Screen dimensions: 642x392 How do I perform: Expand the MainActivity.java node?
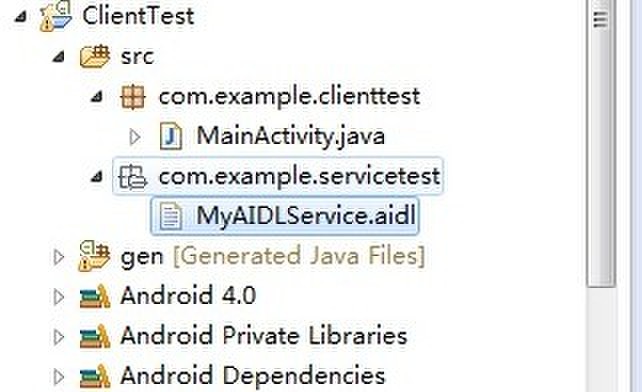point(135,137)
